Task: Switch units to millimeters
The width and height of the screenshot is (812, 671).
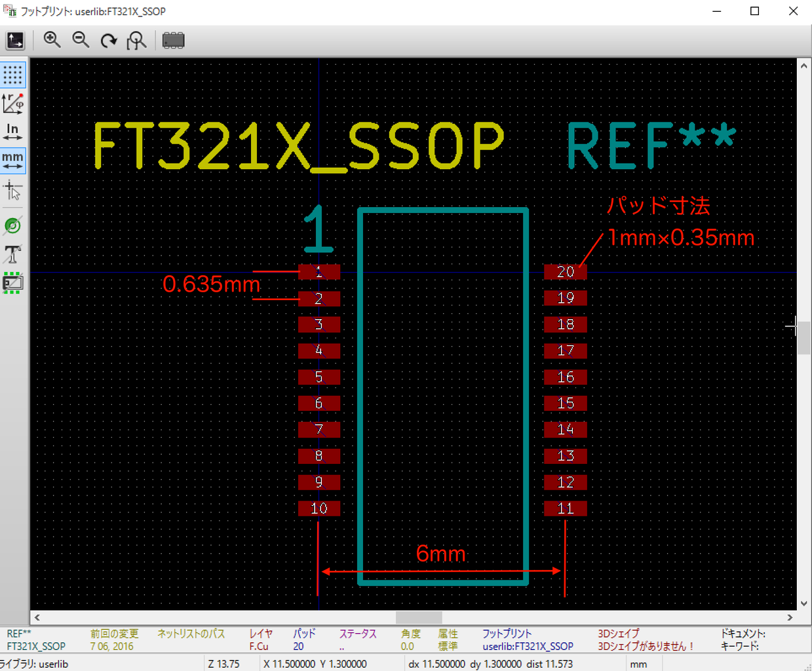Action: (x=12, y=160)
